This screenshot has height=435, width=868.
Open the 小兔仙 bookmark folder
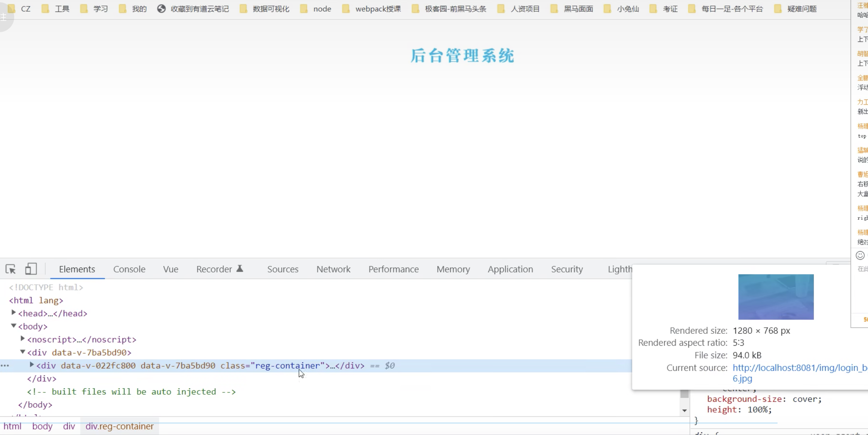pyautogui.click(x=621, y=9)
